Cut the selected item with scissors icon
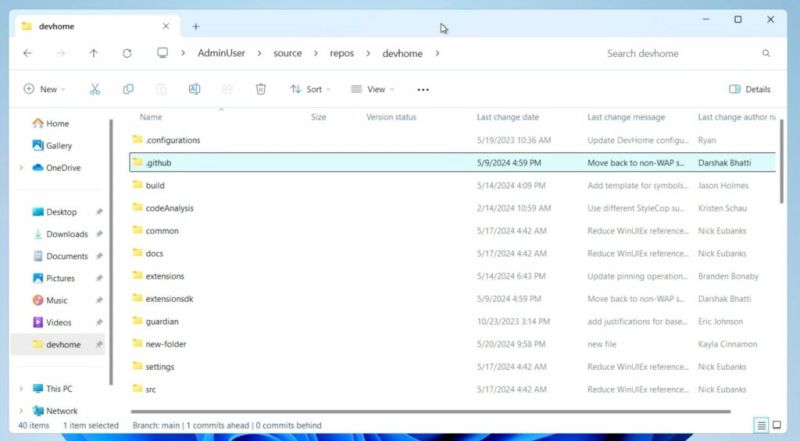 pos(95,89)
